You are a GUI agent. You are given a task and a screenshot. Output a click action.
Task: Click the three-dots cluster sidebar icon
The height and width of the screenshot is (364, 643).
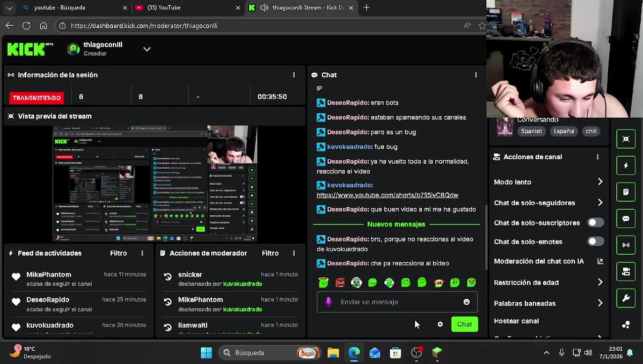(x=626, y=325)
